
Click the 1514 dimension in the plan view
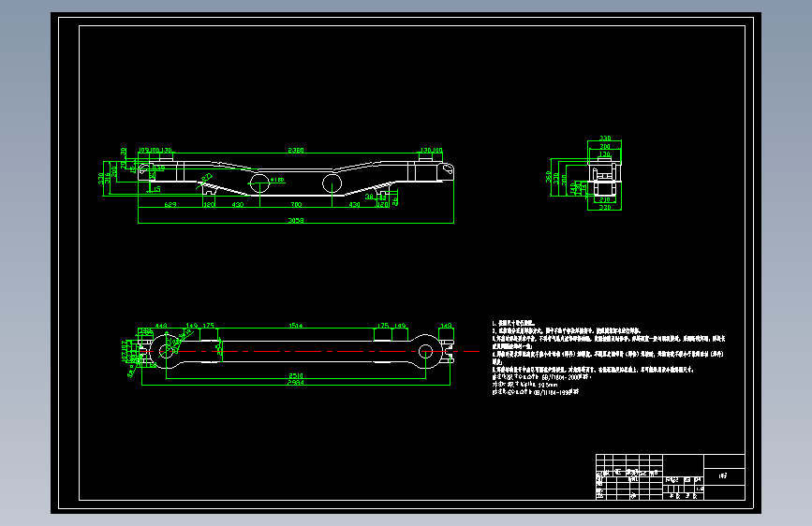point(296,326)
